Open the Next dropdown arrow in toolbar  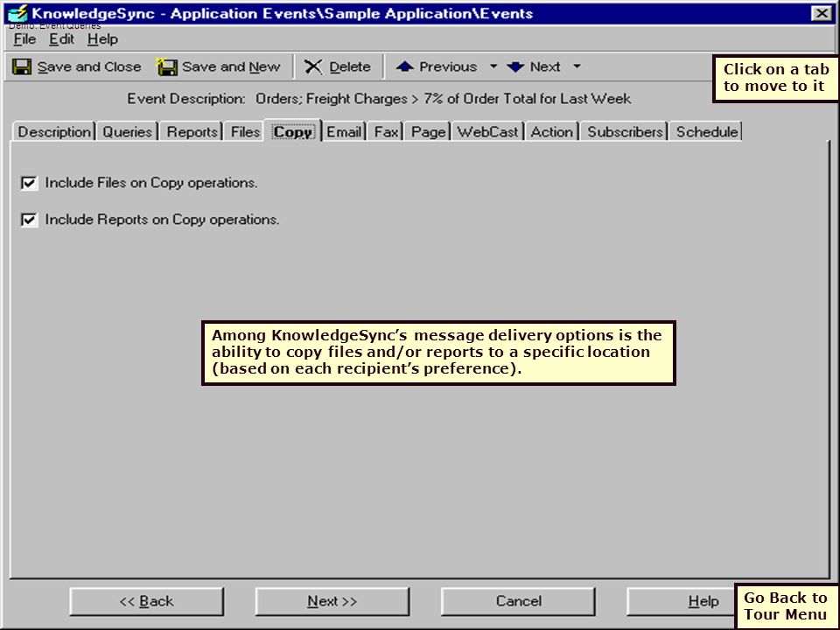click(577, 66)
